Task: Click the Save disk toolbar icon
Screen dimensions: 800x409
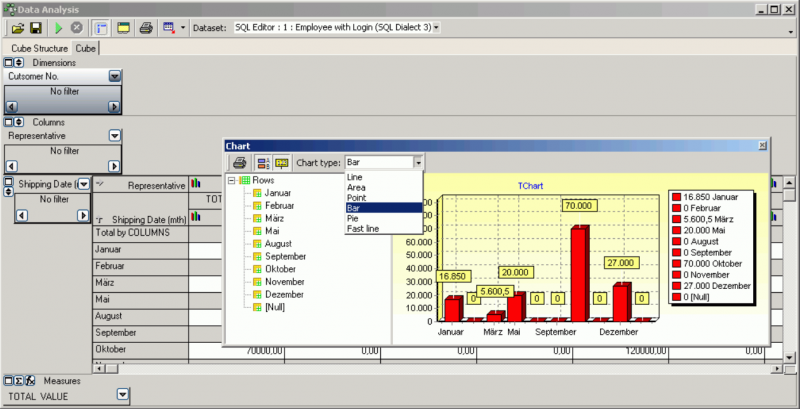Action: tap(35, 28)
